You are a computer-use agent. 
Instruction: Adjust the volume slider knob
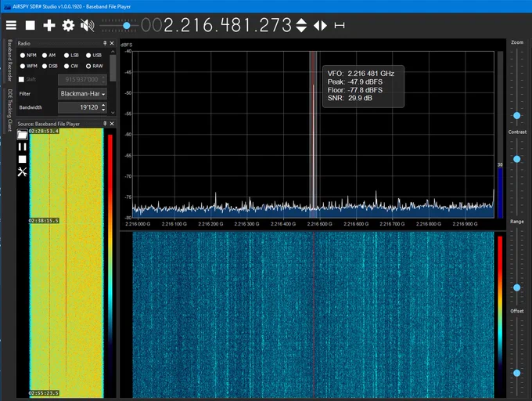point(127,26)
